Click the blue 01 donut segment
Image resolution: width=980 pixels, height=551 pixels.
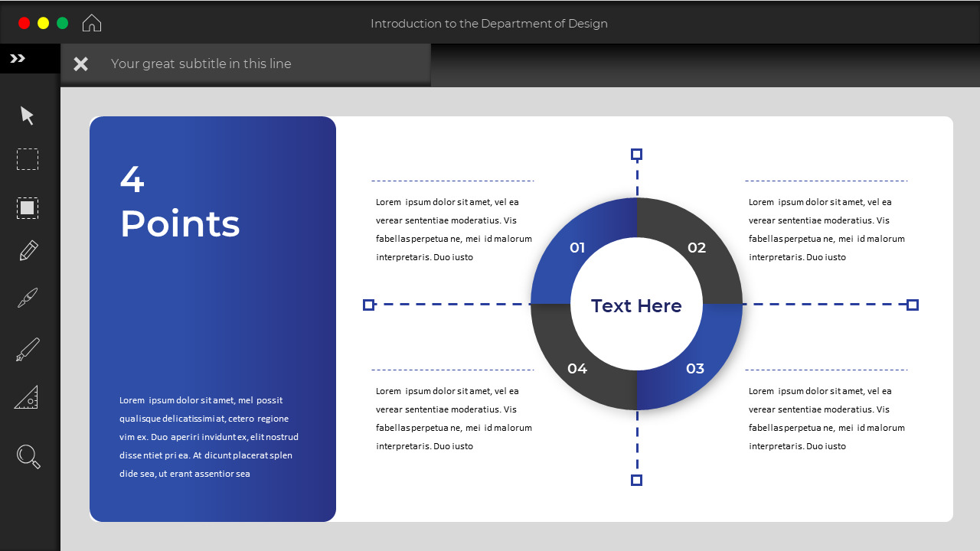[578, 247]
